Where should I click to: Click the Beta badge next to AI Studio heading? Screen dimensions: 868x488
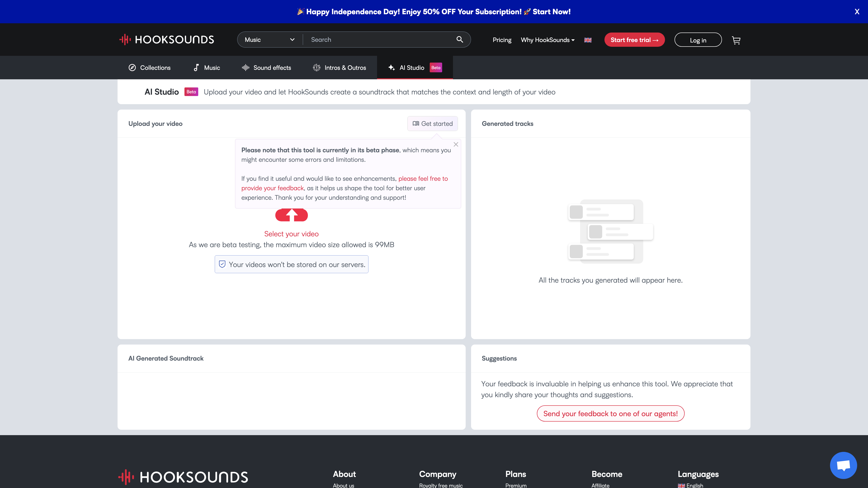click(x=191, y=92)
